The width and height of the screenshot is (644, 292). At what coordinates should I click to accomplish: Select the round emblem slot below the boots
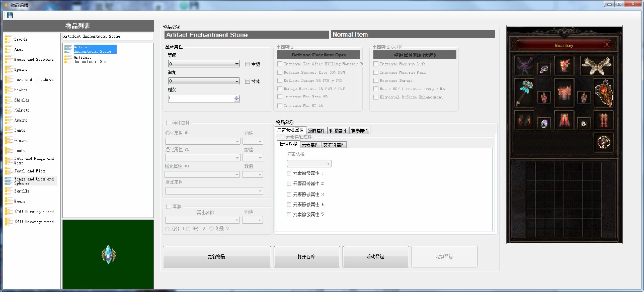604,143
